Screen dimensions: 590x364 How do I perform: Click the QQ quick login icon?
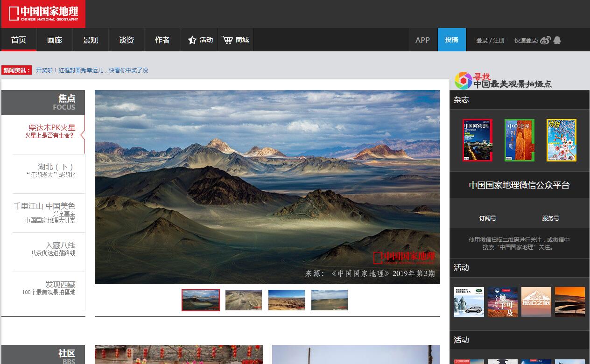(x=557, y=40)
